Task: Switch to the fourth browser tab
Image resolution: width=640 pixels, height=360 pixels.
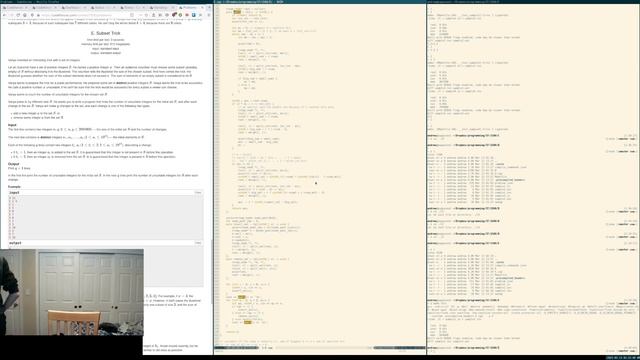Action: tap(103, 7)
